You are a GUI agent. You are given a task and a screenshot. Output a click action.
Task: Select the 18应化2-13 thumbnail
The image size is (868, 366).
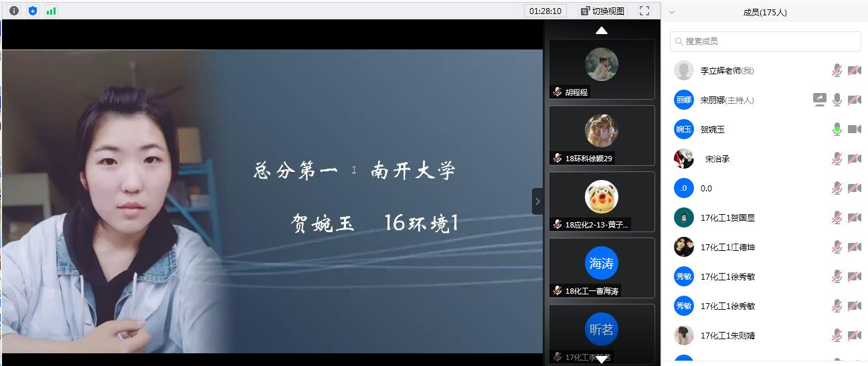602,201
